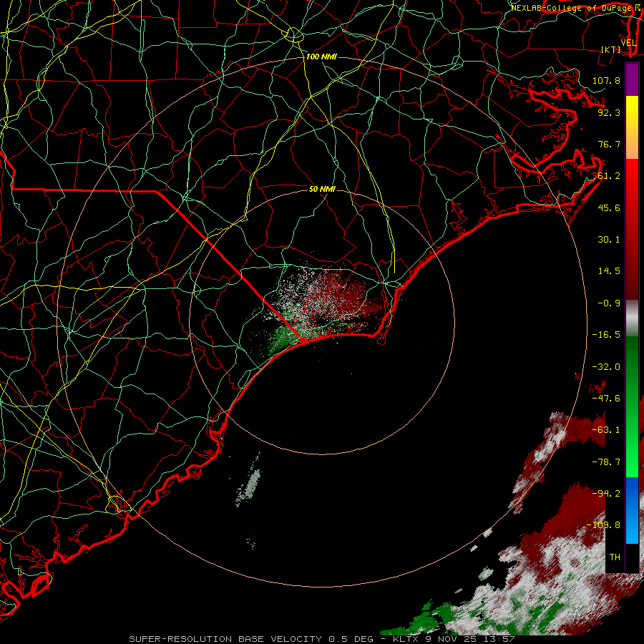The height and width of the screenshot is (644, 644).
Task: Click the -16.5 legend value
Action: pos(606,335)
